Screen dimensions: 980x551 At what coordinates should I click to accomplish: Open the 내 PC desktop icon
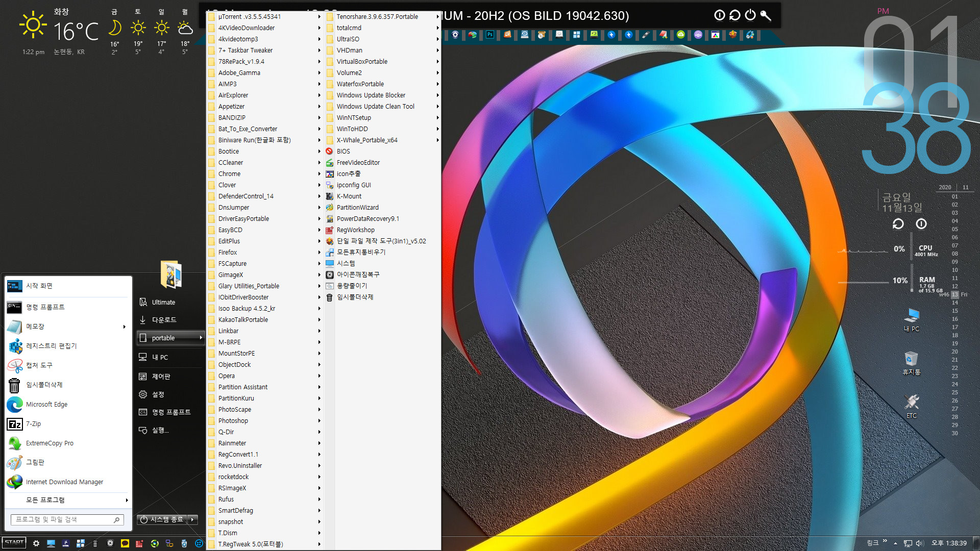pos(911,320)
